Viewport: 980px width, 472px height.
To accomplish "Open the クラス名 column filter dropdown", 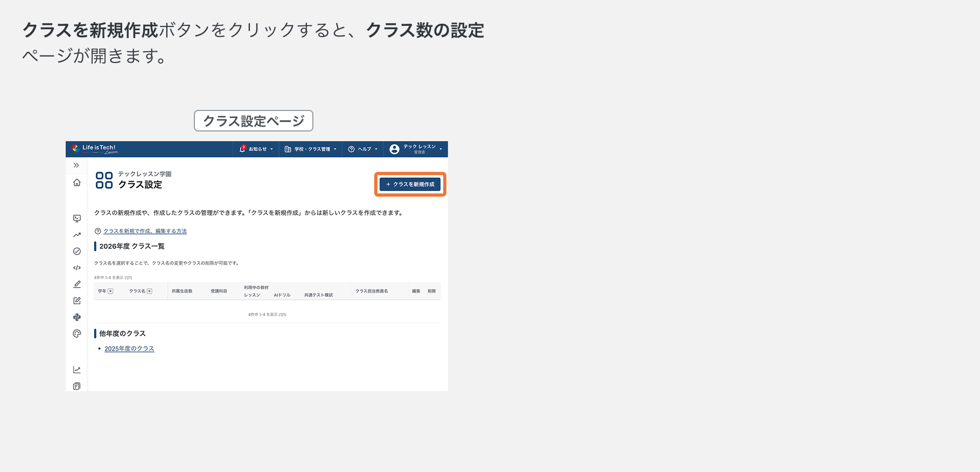I will [x=150, y=291].
